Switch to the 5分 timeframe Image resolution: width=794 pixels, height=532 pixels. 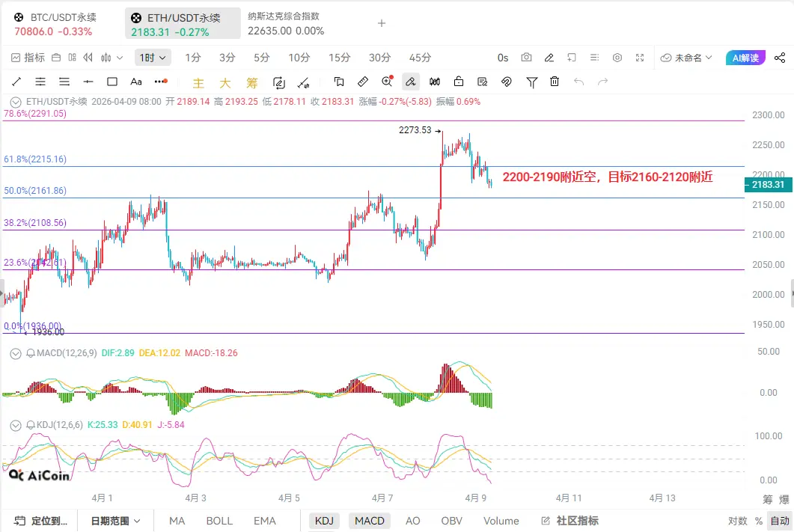[261, 58]
